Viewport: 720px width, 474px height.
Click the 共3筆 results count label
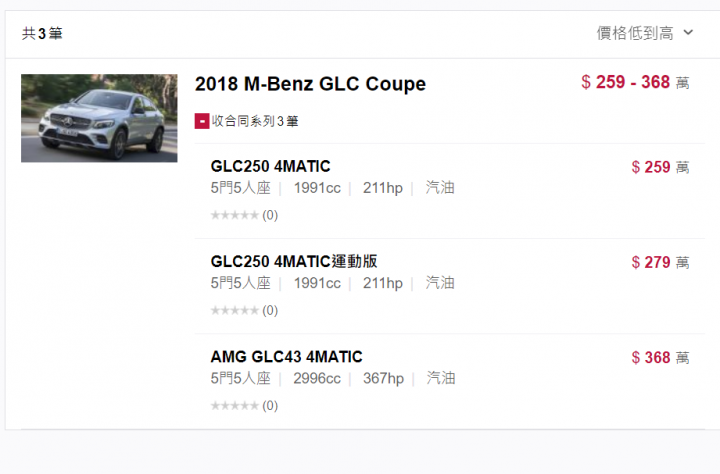pos(42,34)
